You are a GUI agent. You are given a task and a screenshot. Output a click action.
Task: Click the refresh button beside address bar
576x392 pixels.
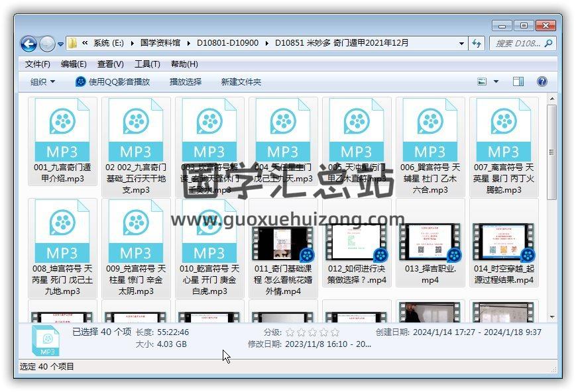pos(477,44)
